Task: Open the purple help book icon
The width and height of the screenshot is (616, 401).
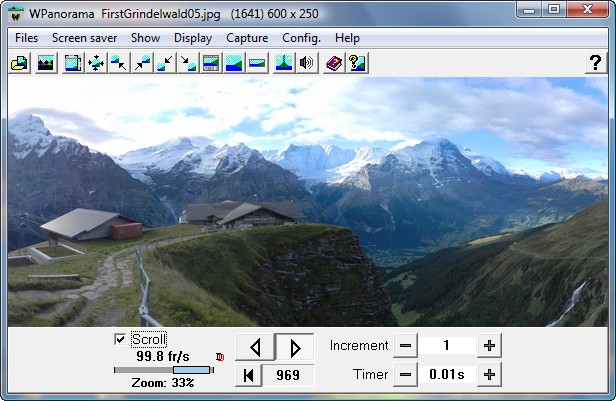Action: pos(333,63)
